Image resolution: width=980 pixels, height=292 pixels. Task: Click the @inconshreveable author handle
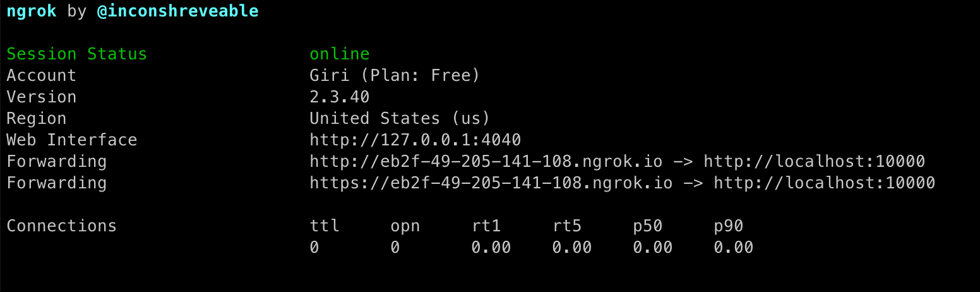click(177, 11)
